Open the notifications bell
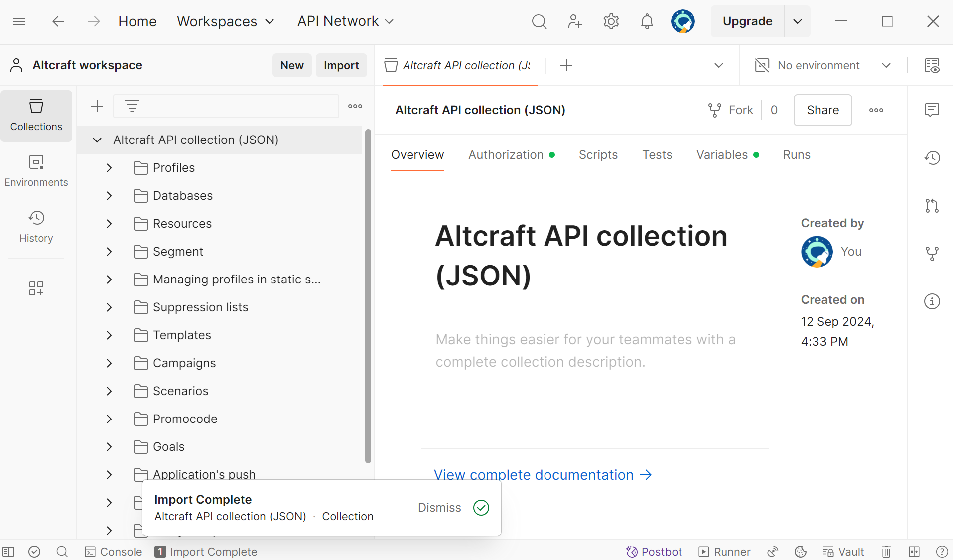This screenshot has width=953, height=560. point(647,21)
